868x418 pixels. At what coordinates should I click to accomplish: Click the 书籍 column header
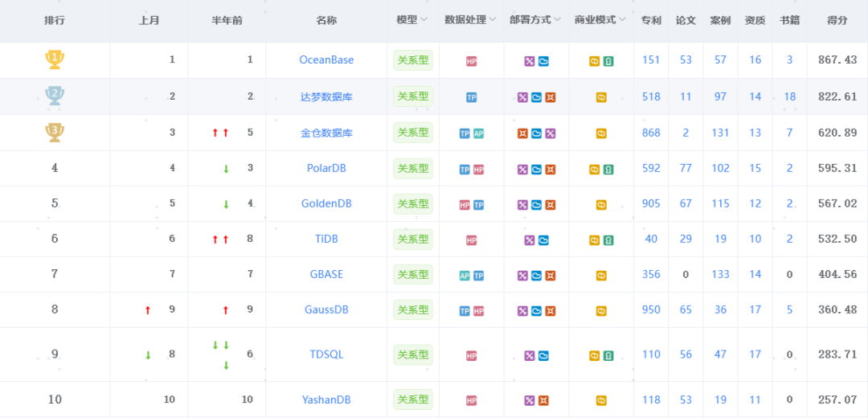789,20
